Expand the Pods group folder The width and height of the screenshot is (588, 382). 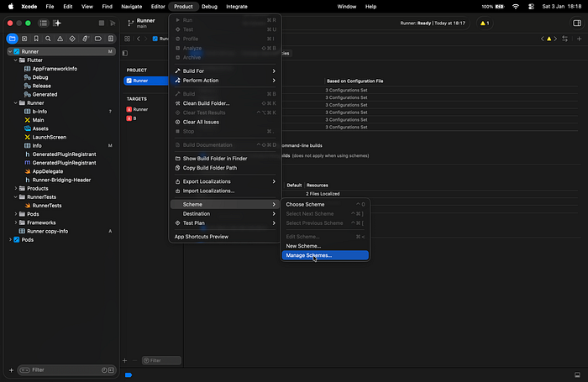[16, 214]
